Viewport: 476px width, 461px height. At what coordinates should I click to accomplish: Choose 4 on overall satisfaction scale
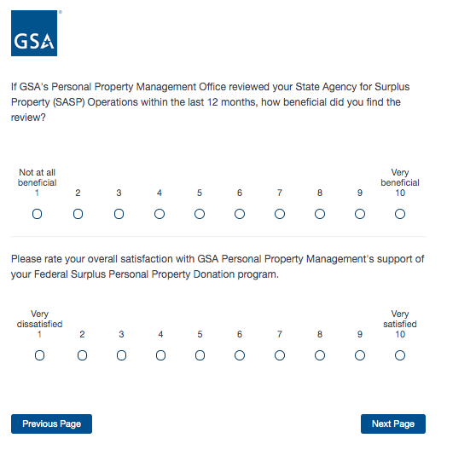point(160,355)
